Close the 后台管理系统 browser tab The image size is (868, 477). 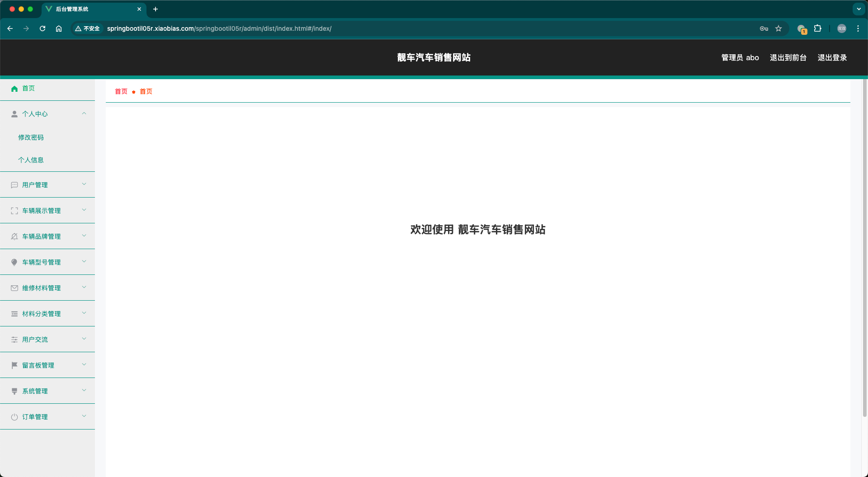139,9
